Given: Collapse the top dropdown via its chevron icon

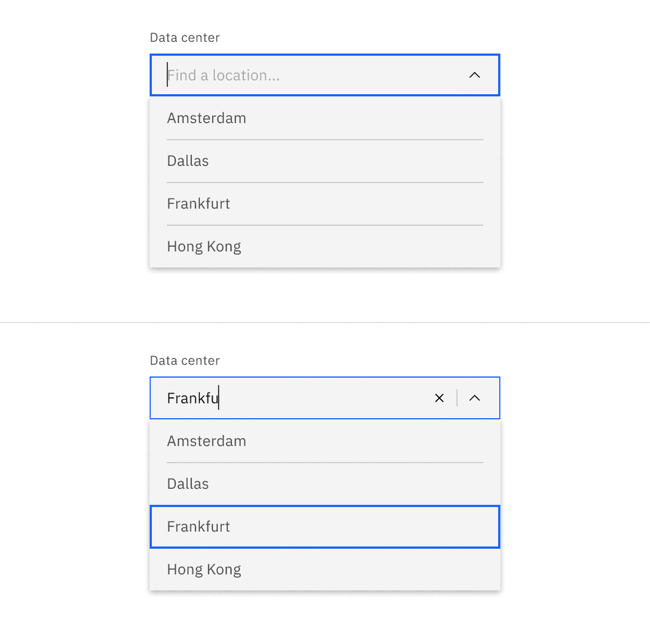Looking at the screenshot, I should (475, 75).
